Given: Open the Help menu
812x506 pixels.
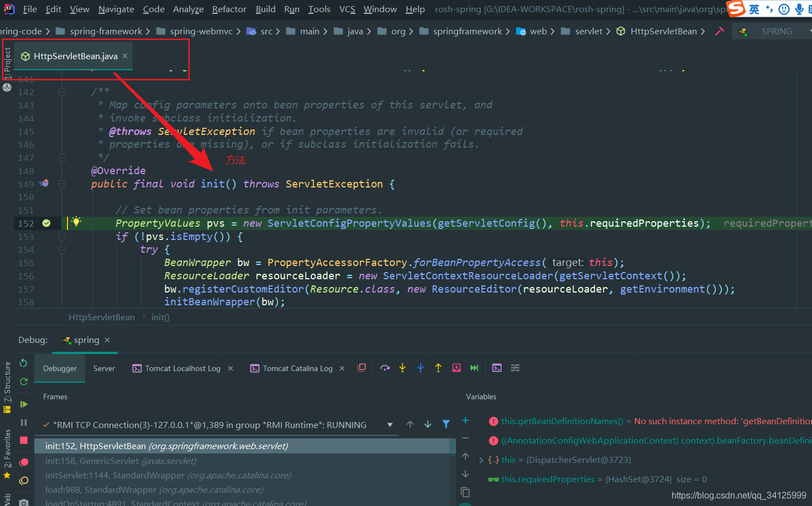Looking at the screenshot, I should 415,9.
